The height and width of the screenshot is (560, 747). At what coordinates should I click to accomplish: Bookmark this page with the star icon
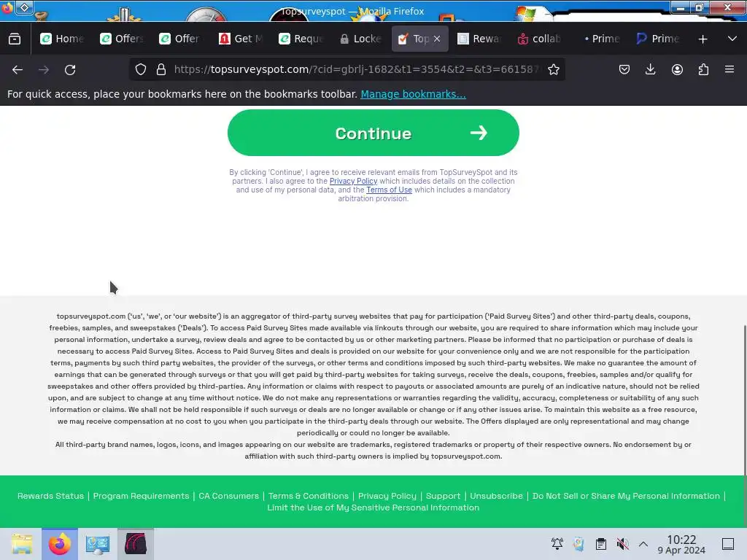pos(553,69)
